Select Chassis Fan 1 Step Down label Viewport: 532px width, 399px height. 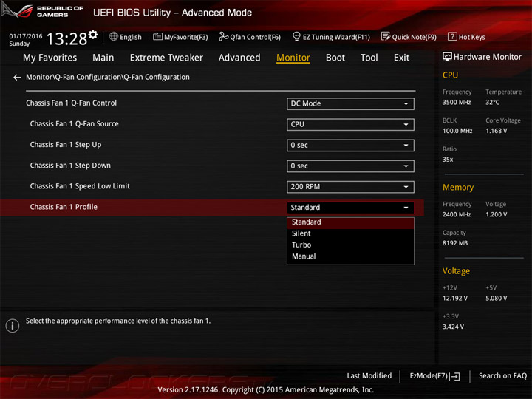pos(70,166)
